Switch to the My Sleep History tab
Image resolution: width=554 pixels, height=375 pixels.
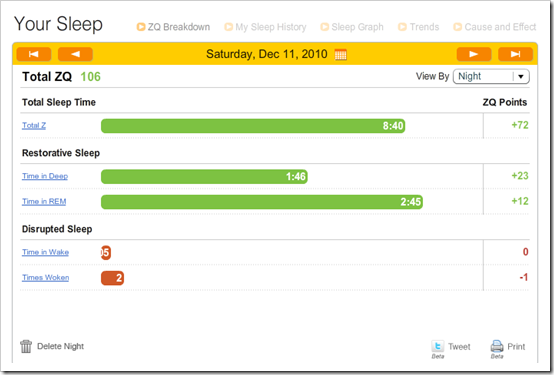(271, 27)
